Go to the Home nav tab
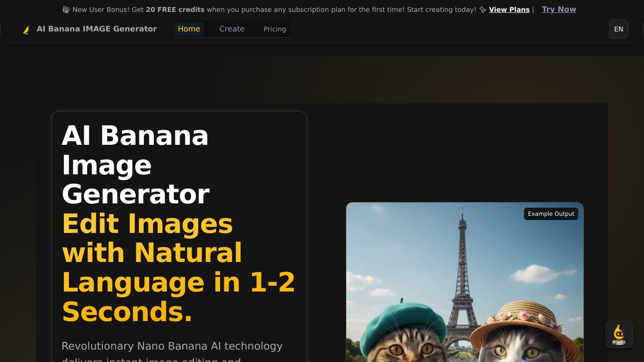This screenshot has height=362, width=644. point(189,29)
